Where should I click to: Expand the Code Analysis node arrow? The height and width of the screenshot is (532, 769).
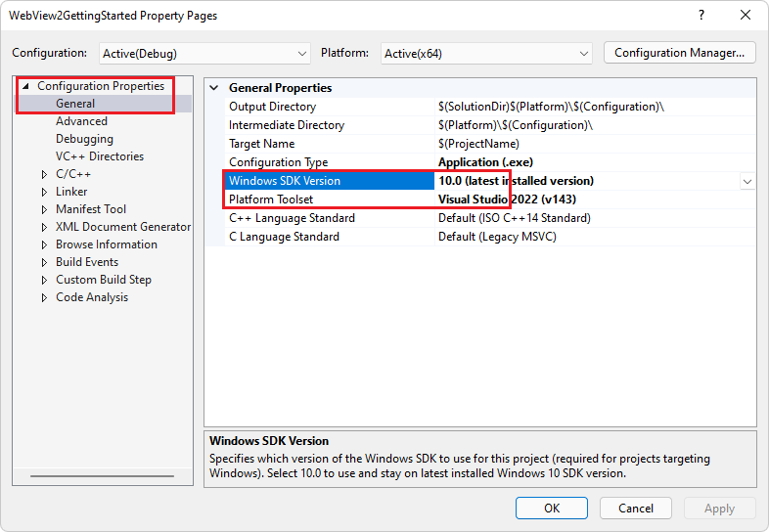click(x=44, y=297)
